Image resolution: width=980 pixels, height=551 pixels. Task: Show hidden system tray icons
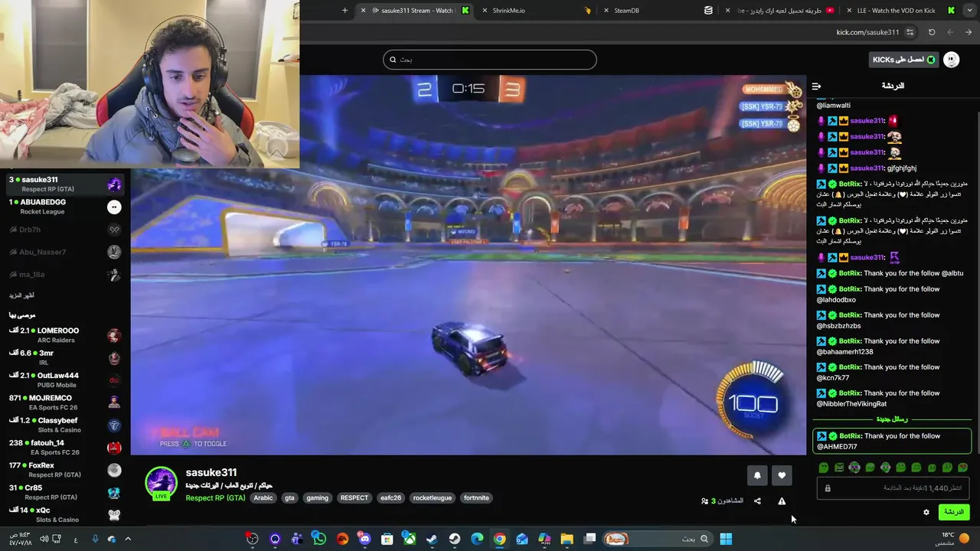(128, 539)
